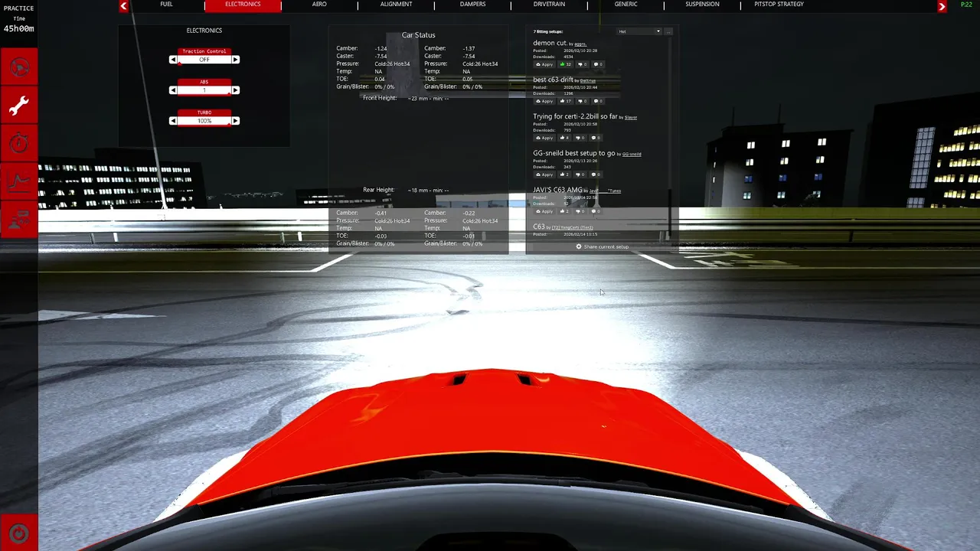Increase Traction Control with right arrow
Viewport: 980px width, 551px height.
pyautogui.click(x=235, y=60)
